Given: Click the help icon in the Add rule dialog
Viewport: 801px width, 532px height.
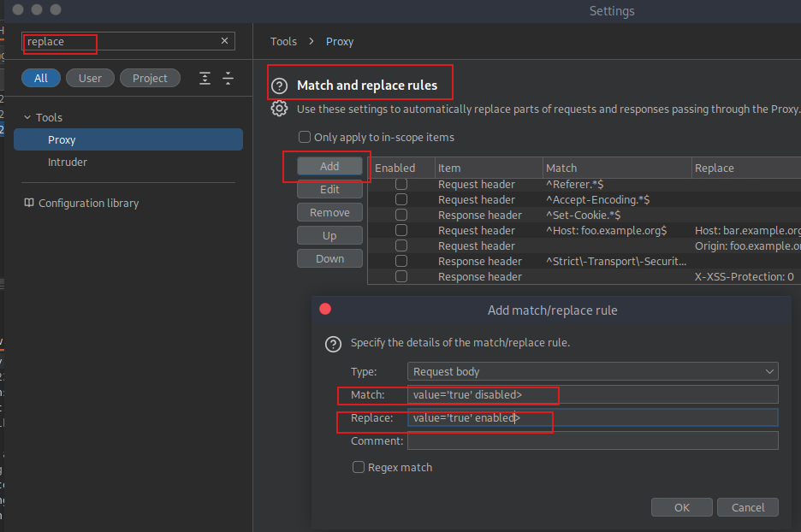Looking at the screenshot, I should 334,344.
